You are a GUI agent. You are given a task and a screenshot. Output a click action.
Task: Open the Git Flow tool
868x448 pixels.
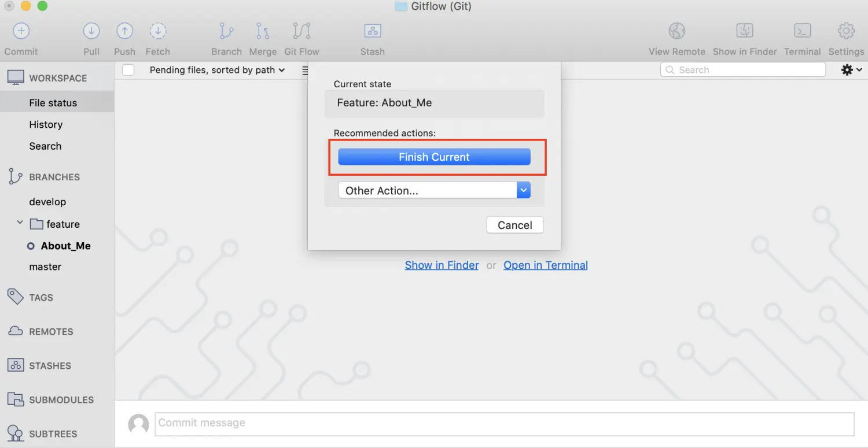[301, 31]
